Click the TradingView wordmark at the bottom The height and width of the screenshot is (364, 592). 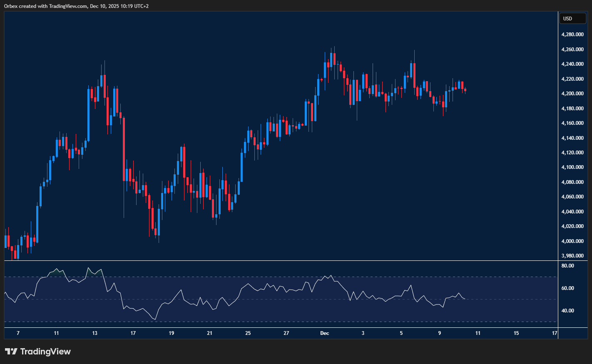45,352
